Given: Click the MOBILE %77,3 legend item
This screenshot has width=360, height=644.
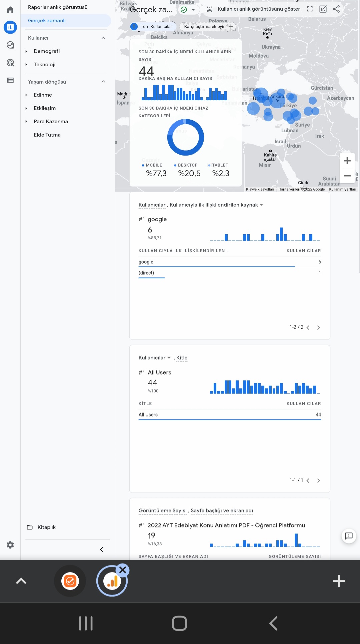Looking at the screenshot, I should click(x=154, y=170).
